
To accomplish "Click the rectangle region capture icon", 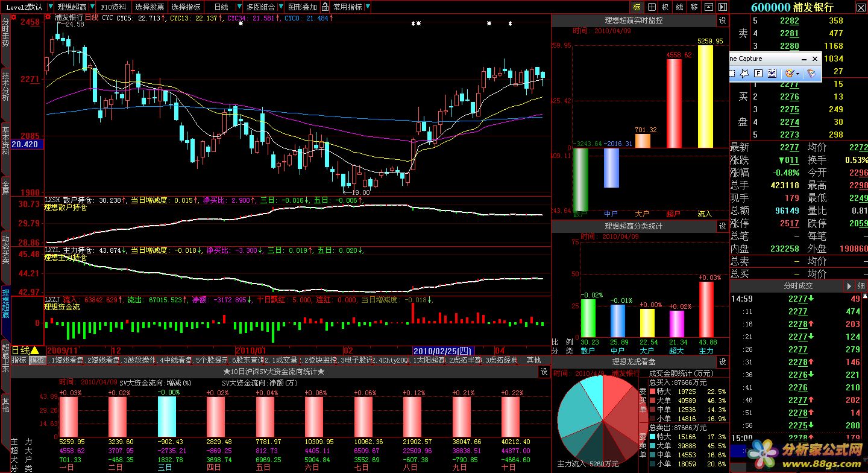I will [732, 74].
